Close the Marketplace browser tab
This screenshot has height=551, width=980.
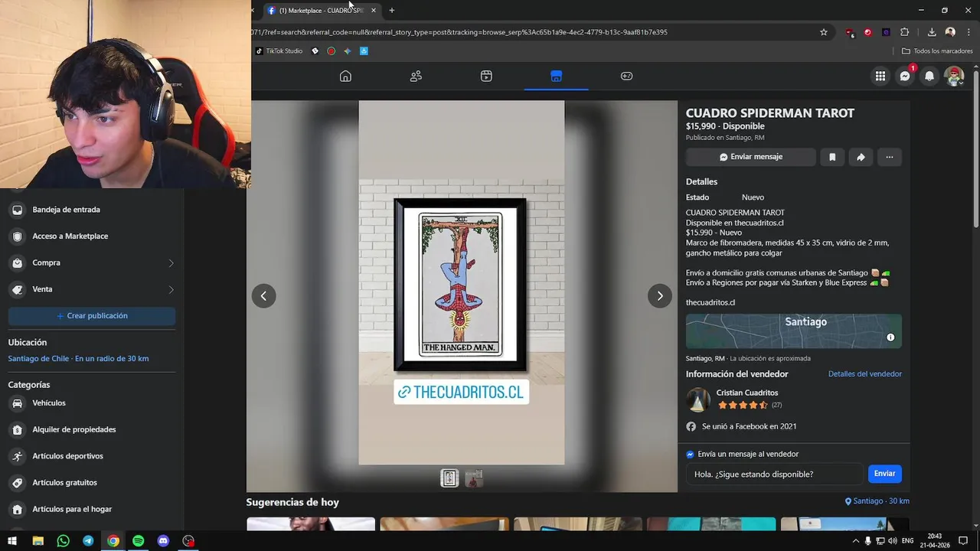pyautogui.click(x=374, y=10)
